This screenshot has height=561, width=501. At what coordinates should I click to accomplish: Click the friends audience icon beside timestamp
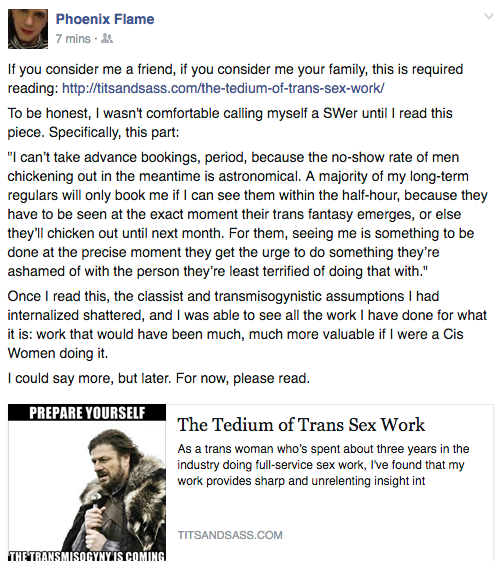[107, 38]
